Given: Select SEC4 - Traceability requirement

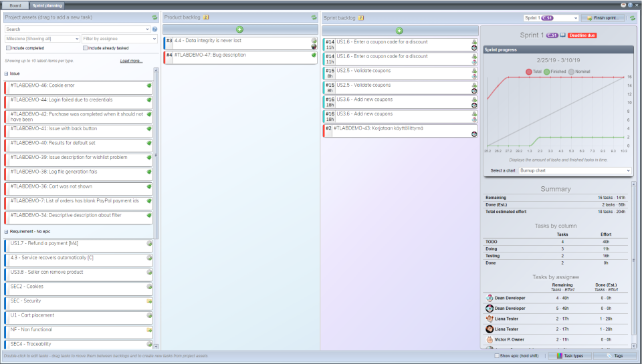Looking at the screenshot, I should [79, 345].
